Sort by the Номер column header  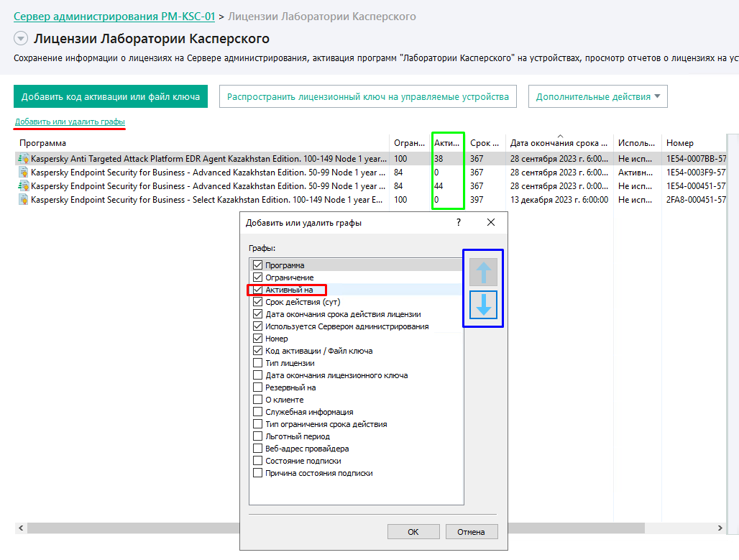[x=694, y=143]
